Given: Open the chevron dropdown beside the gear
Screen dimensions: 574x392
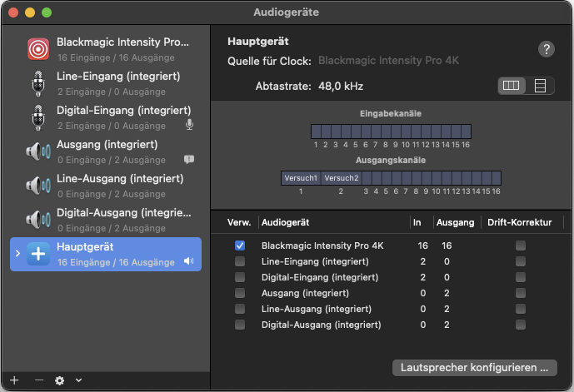Looking at the screenshot, I should click(78, 380).
